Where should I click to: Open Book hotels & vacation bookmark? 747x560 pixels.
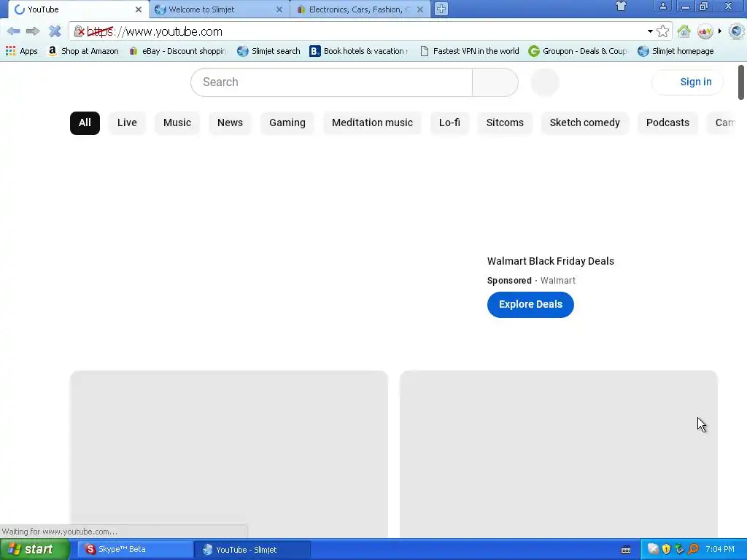click(x=359, y=51)
